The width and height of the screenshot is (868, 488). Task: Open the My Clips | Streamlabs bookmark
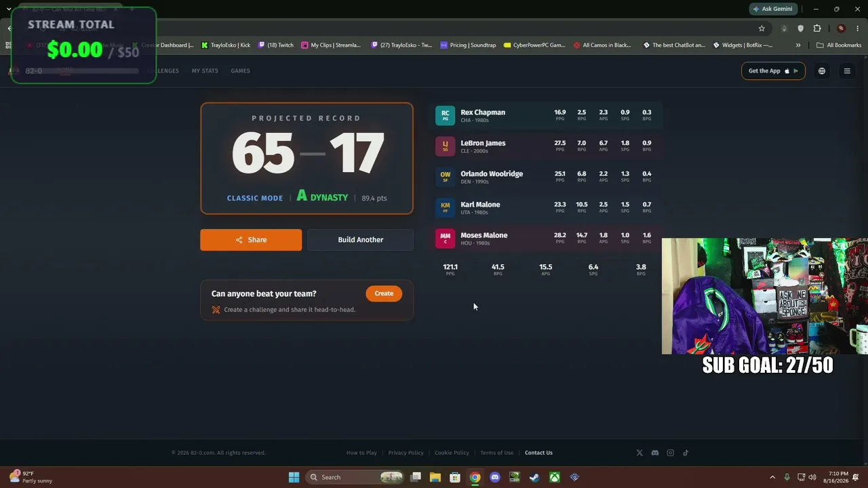click(331, 45)
